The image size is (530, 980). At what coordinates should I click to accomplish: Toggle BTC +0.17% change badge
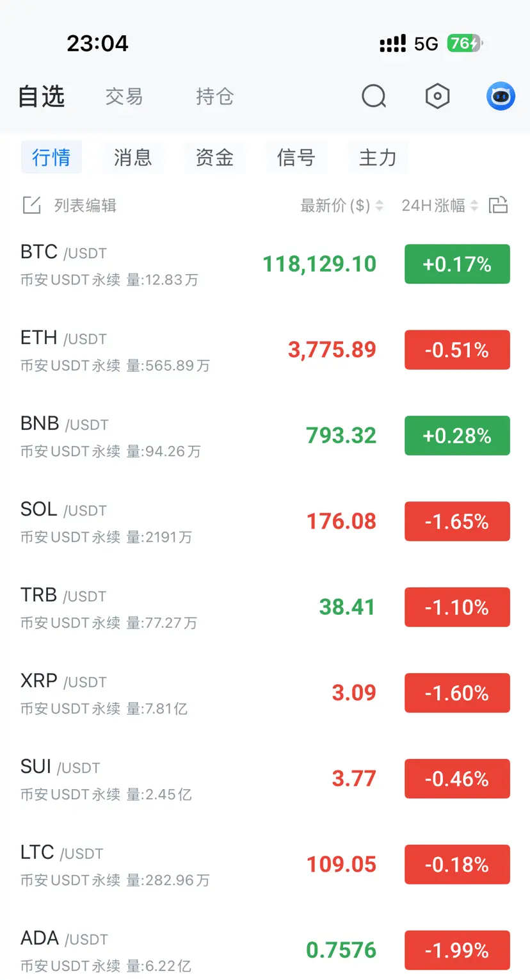click(x=457, y=264)
